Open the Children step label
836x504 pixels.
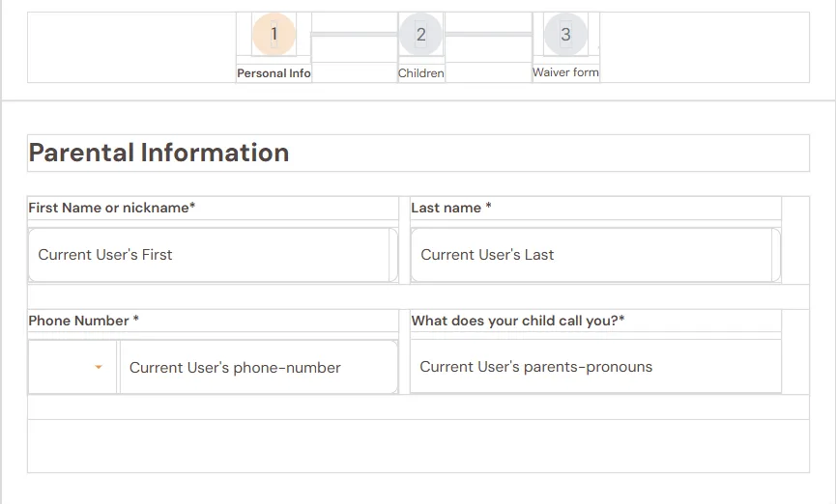coord(420,73)
